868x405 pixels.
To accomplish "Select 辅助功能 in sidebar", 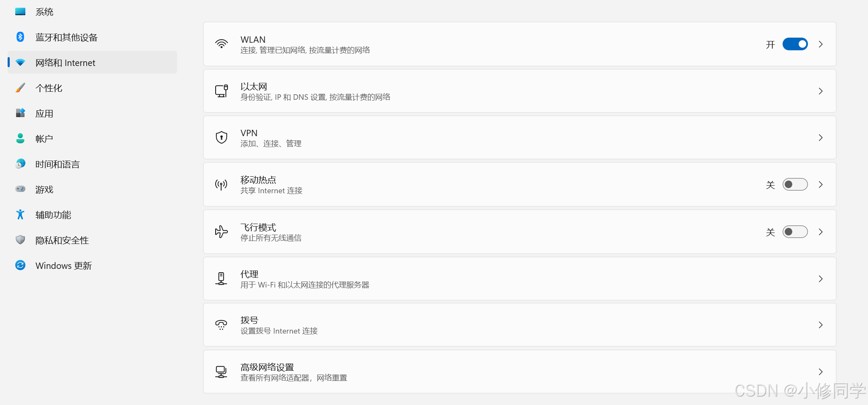I will point(92,215).
